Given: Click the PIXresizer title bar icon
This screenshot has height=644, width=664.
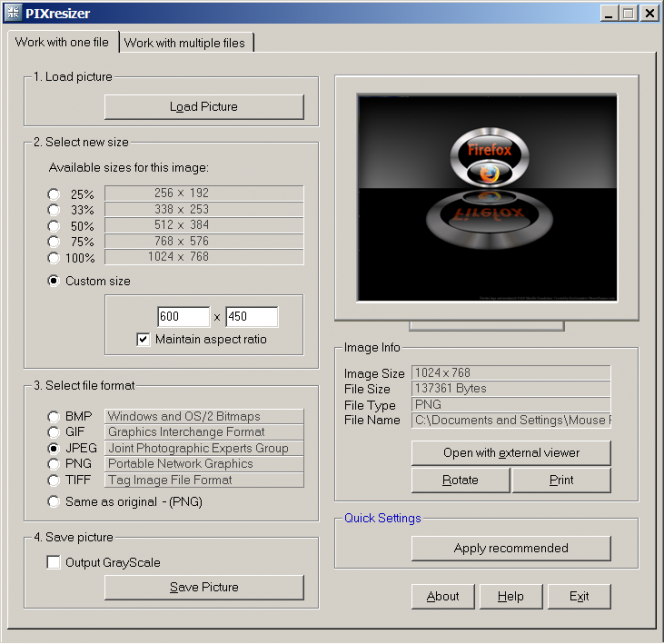Looking at the screenshot, I should coord(13,13).
